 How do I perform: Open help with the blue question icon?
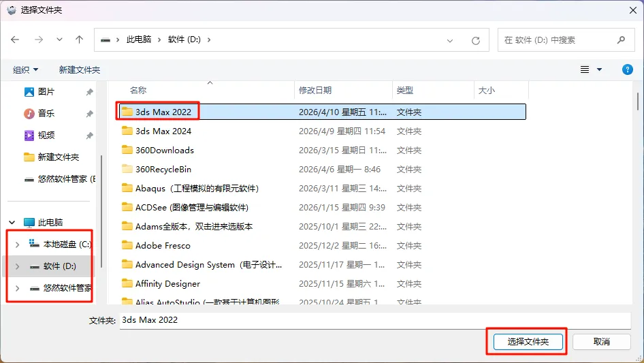pos(627,69)
